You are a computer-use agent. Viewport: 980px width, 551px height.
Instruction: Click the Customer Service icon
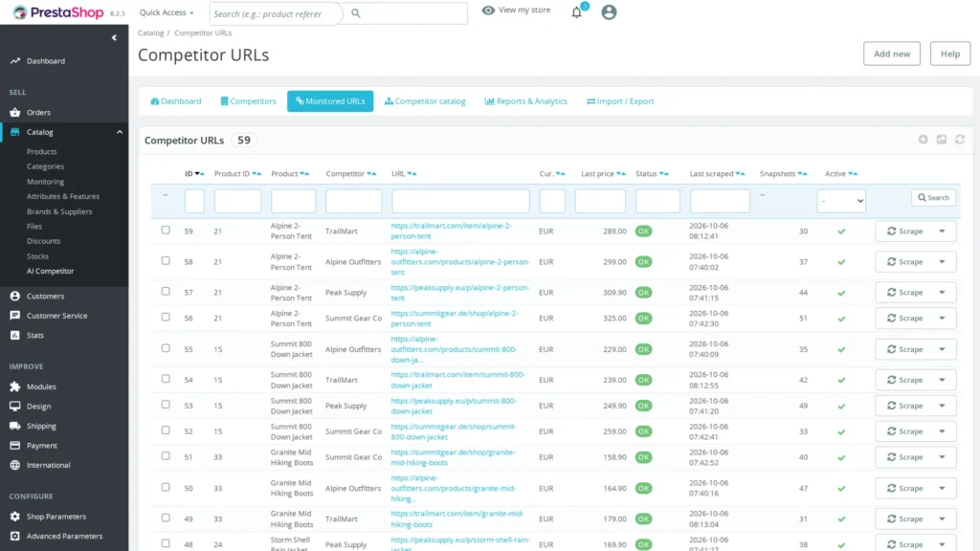[15, 316]
